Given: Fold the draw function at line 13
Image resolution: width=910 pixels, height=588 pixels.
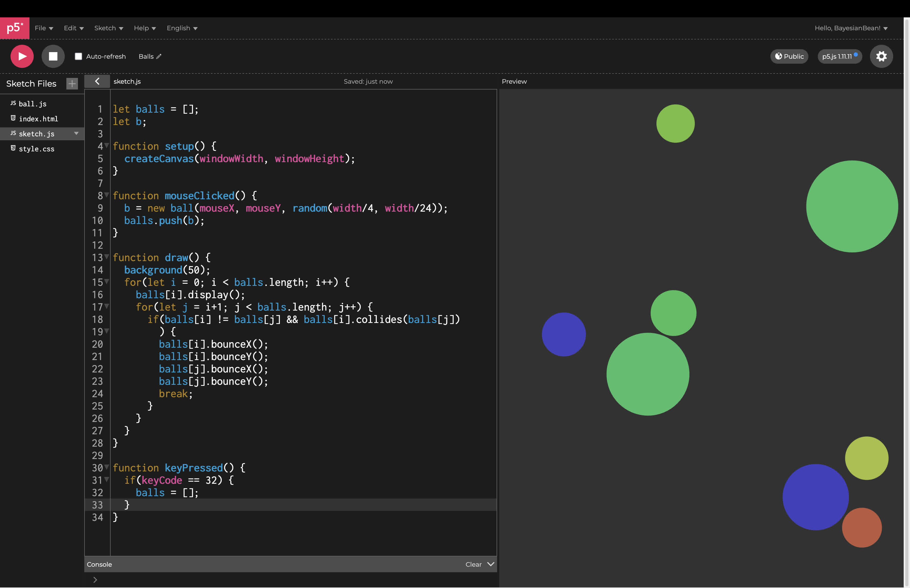Looking at the screenshot, I should (x=107, y=257).
